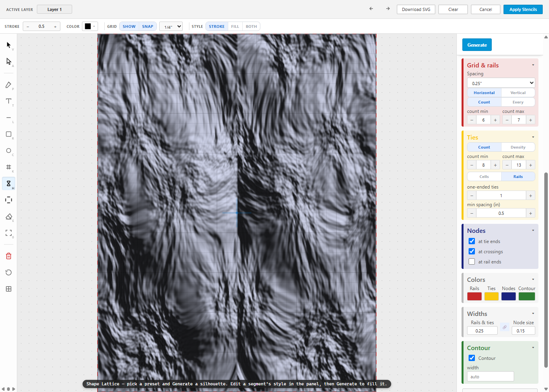549x392 pixels.
Task: Uncheck the Contour checkbox
Action: click(472, 358)
